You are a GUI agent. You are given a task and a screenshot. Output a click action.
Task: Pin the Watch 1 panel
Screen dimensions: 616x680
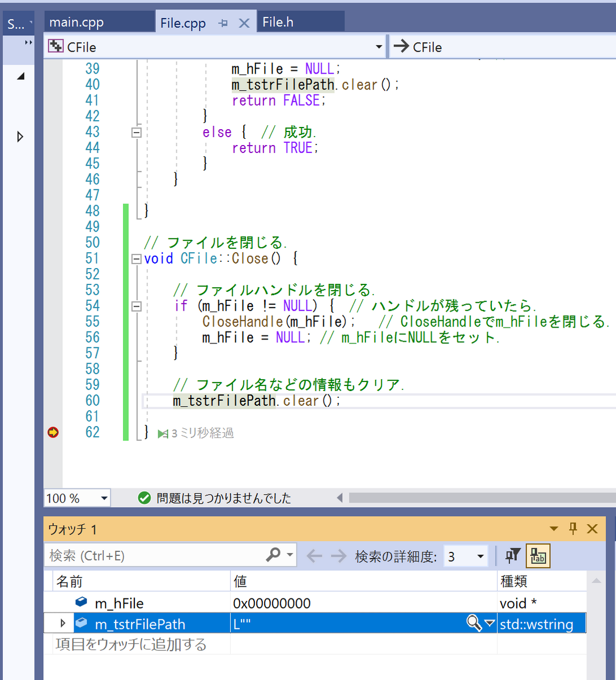point(573,529)
